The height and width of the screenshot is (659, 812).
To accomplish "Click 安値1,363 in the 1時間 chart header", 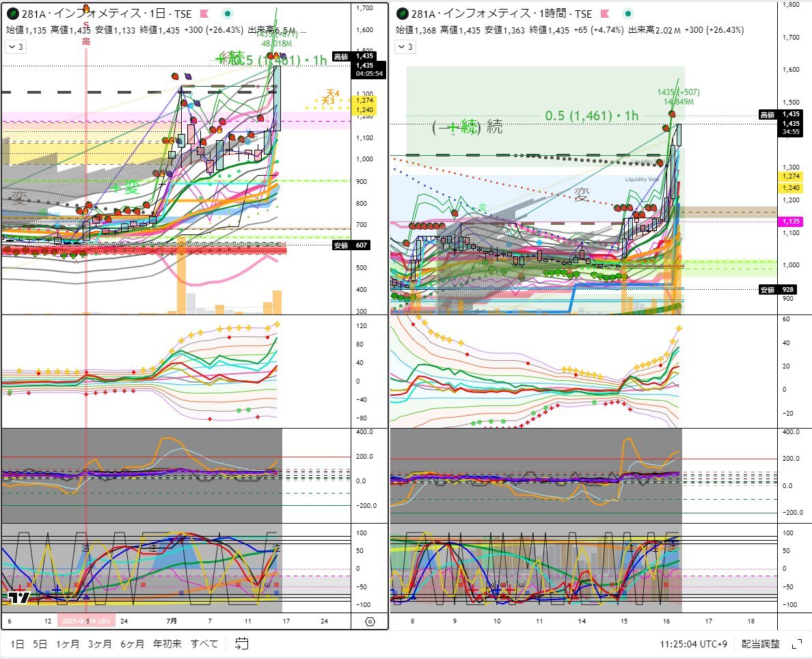I will (505, 30).
